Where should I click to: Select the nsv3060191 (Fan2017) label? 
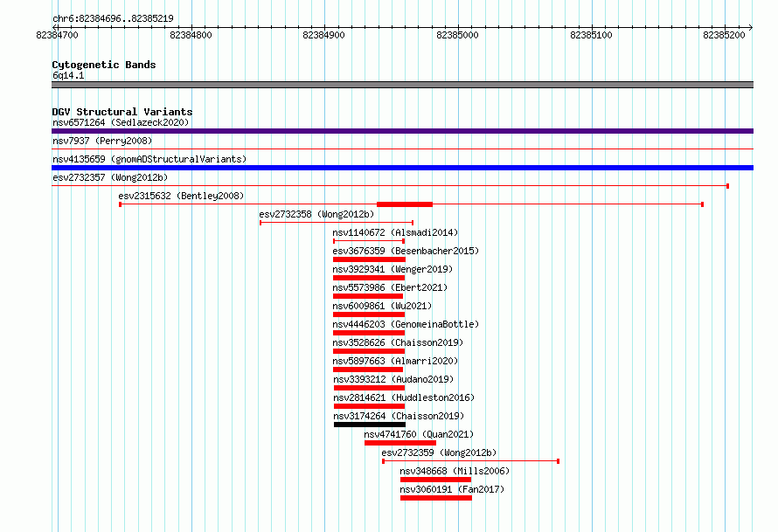(x=452, y=489)
